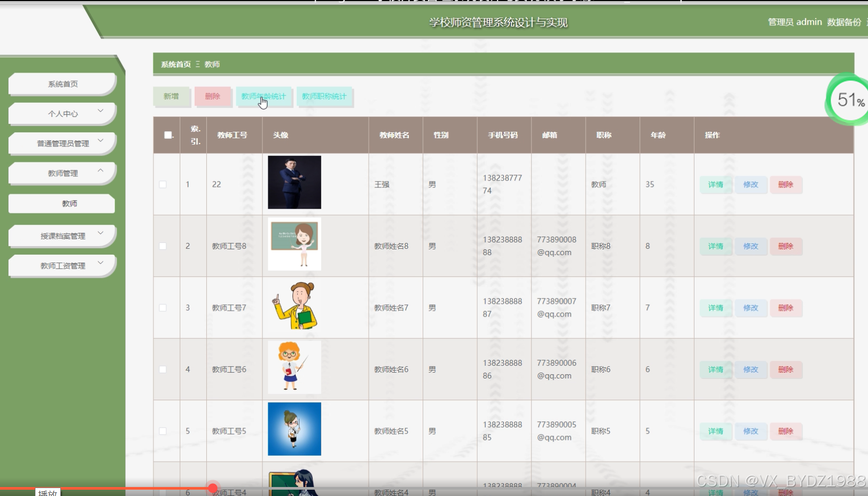Click 修改 for 教师姓名7
The width and height of the screenshot is (868, 496).
click(751, 308)
